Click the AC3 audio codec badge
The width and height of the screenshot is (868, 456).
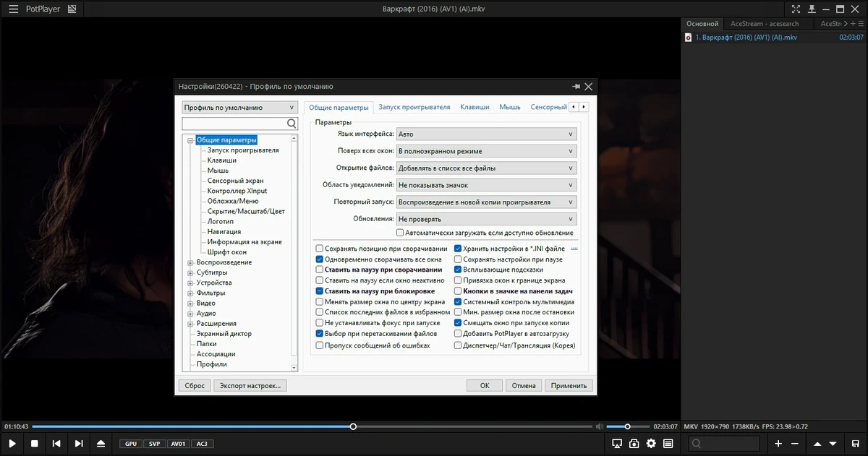[202, 444]
